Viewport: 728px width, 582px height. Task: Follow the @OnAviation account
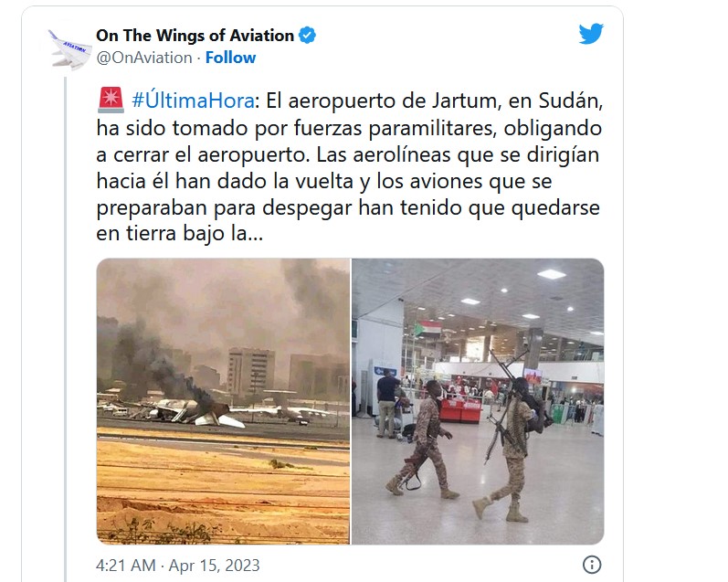230,58
